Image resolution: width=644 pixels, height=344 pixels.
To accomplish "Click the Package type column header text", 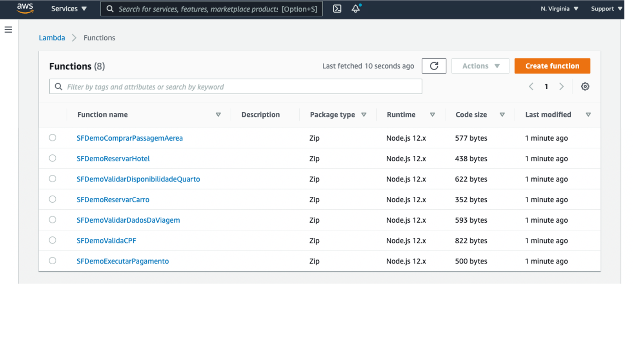I will [x=333, y=115].
